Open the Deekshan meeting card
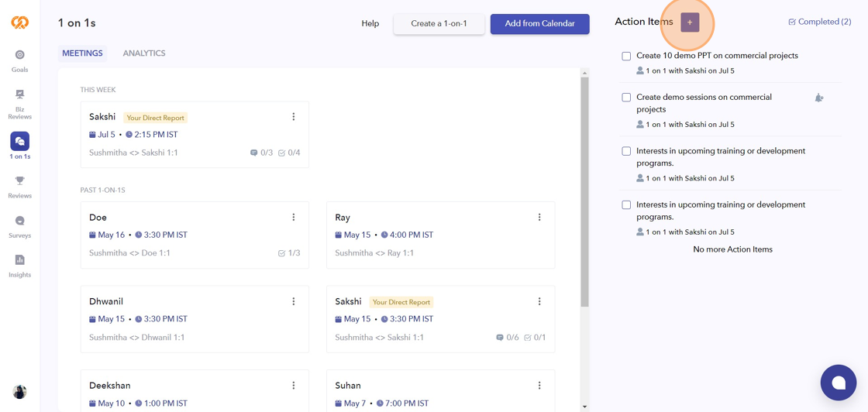Viewport: 868px width, 412px height. (195, 391)
